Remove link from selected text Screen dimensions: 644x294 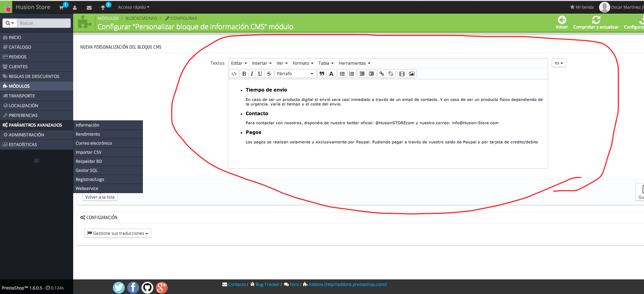click(391, 74)
